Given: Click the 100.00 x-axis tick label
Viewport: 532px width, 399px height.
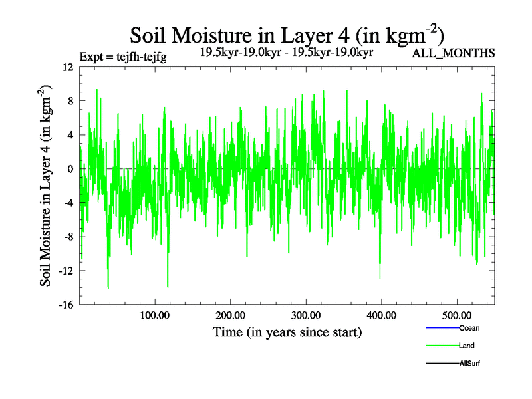Looking at the screenshot, I should pos(154,315).
